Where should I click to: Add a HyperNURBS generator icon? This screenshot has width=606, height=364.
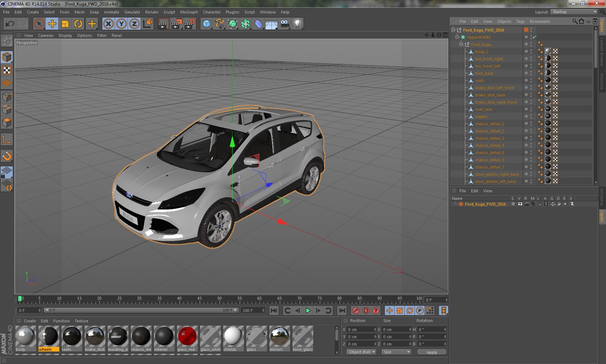(232, 24)
